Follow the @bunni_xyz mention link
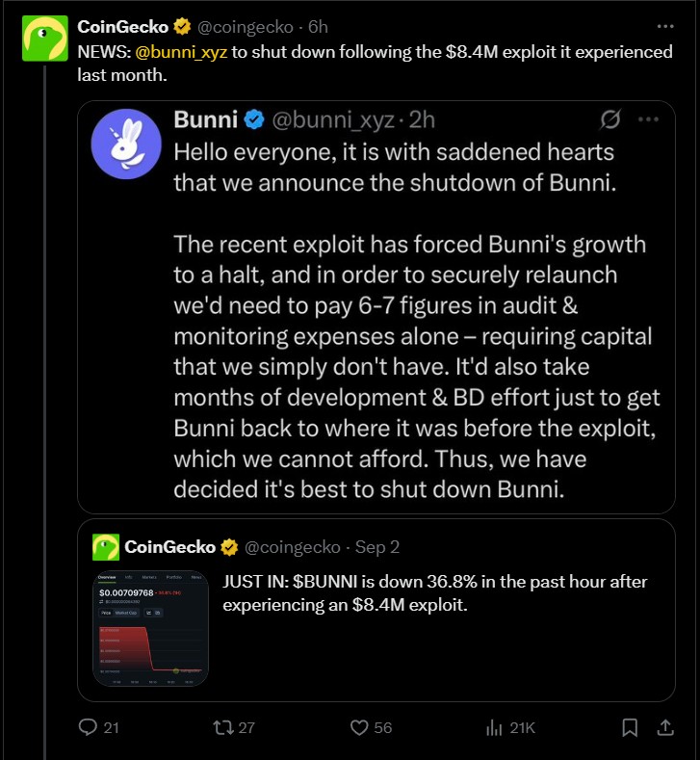This screenshot has width=700, height=760. (x=179, y=52)
